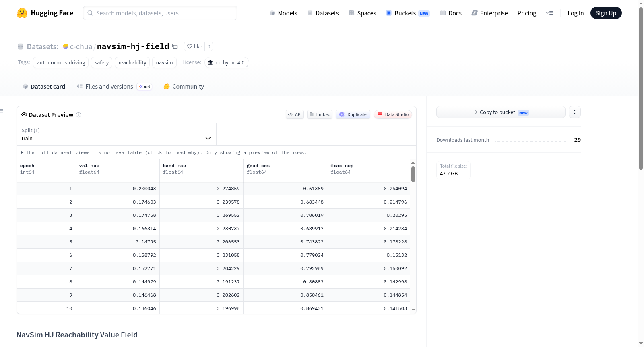This screenshot has height=347, width=644.
Task: Click the NavSim HJ Reachability Value Field heading
Action: (x=77, y=335)
